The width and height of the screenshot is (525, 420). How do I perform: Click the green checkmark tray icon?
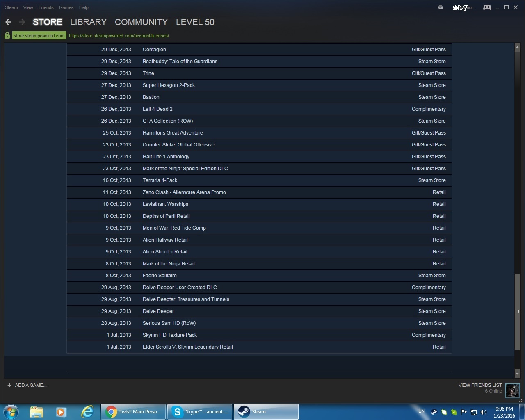(454, 412)
